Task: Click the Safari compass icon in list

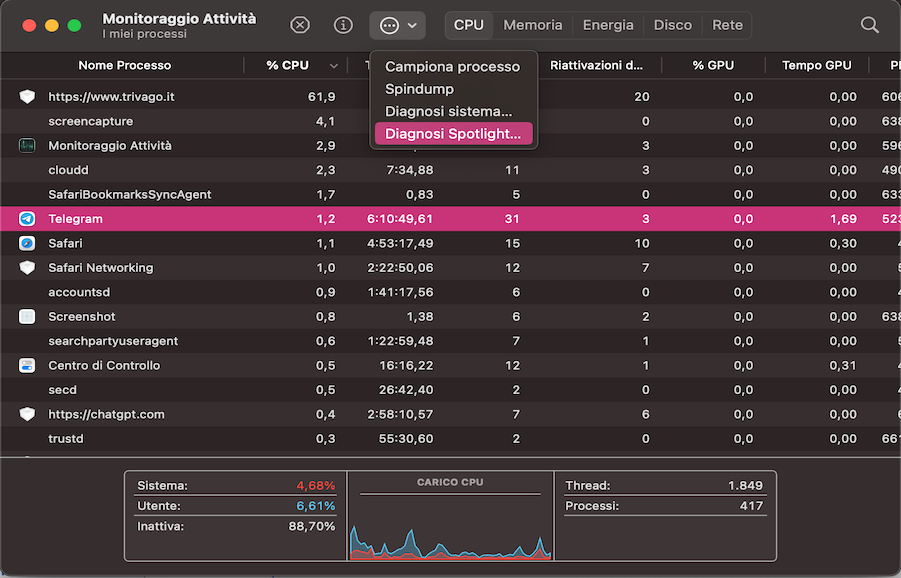Action: pyautogui.click(x=27, y=243)
